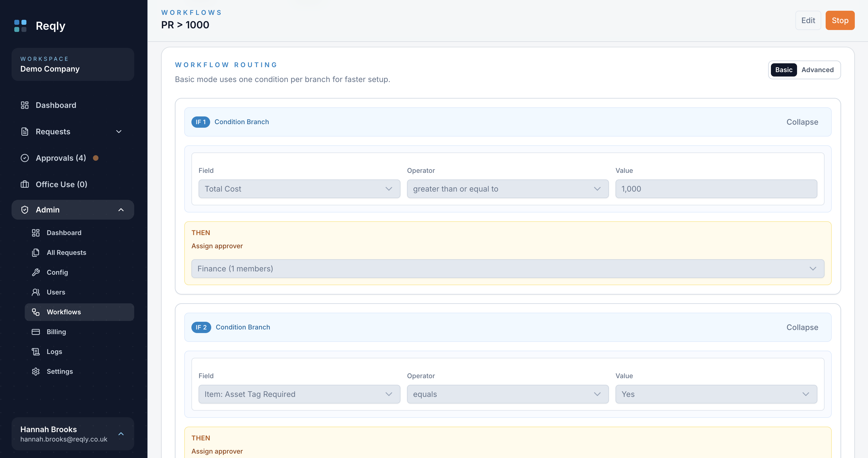Open the Finance approver dropdown
The height and width of the screenshot is (458, 868).
coord(508,269)
